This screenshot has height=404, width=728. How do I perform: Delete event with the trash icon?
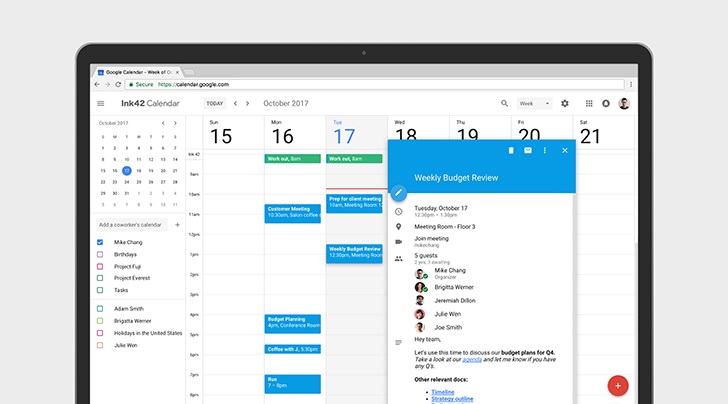pyautogui.click(x=511, y=150)
